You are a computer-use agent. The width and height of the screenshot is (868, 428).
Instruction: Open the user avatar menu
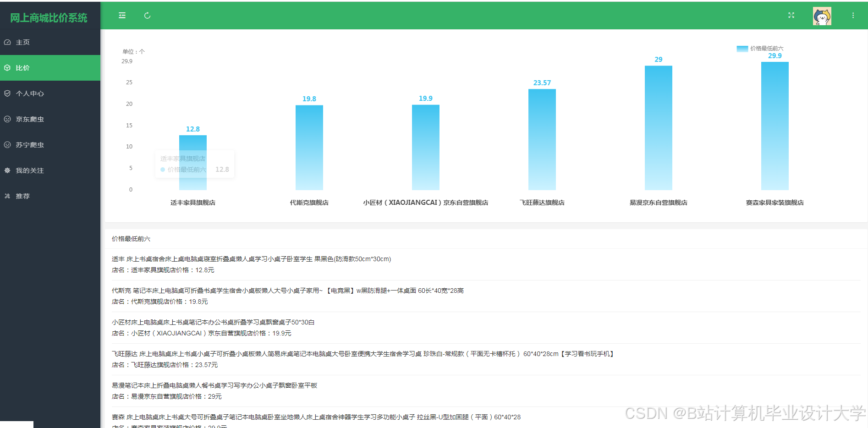click(822, 16)
